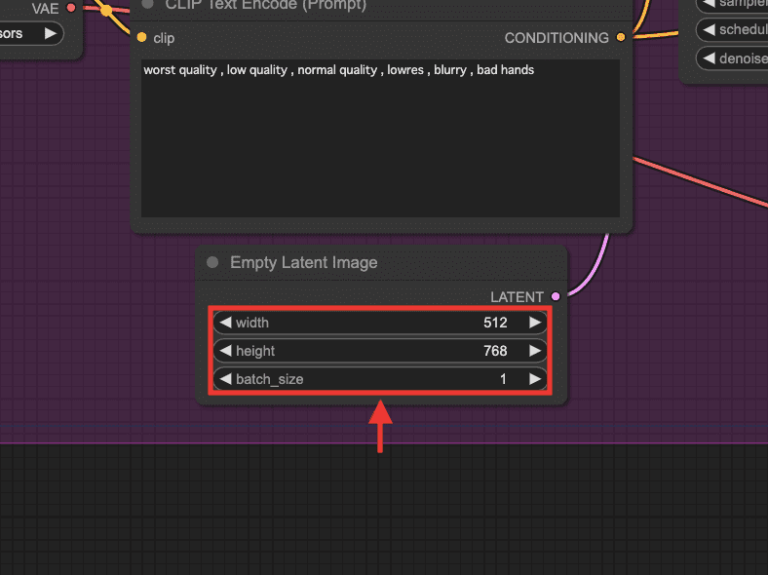Increase width with right arrow

tap(535, 322)
